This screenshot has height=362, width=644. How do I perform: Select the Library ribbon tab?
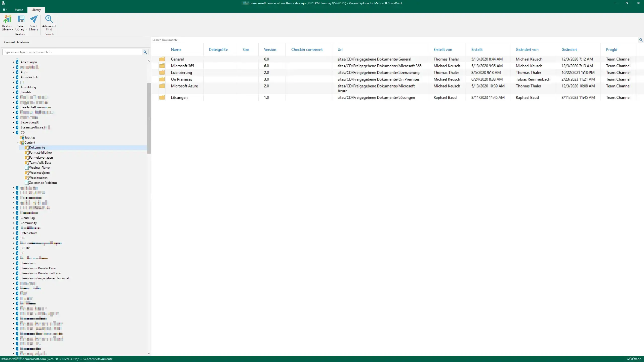pos(36,10)
